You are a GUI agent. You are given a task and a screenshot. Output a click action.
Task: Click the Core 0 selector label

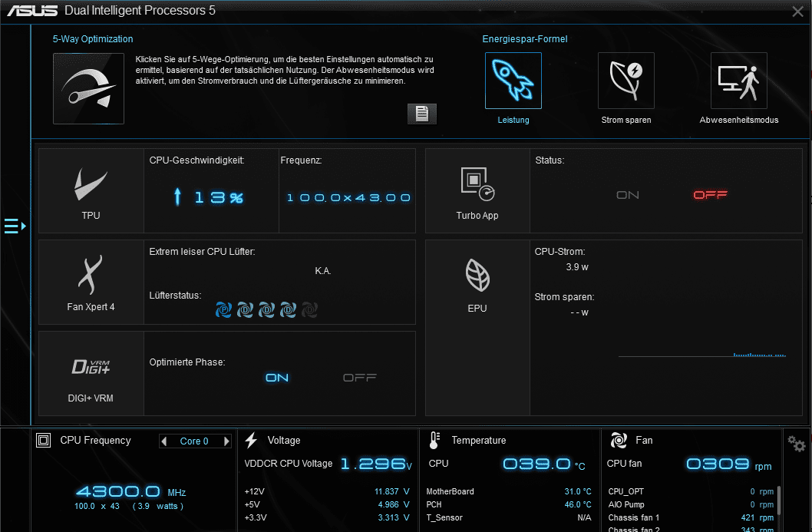point(194,441)
